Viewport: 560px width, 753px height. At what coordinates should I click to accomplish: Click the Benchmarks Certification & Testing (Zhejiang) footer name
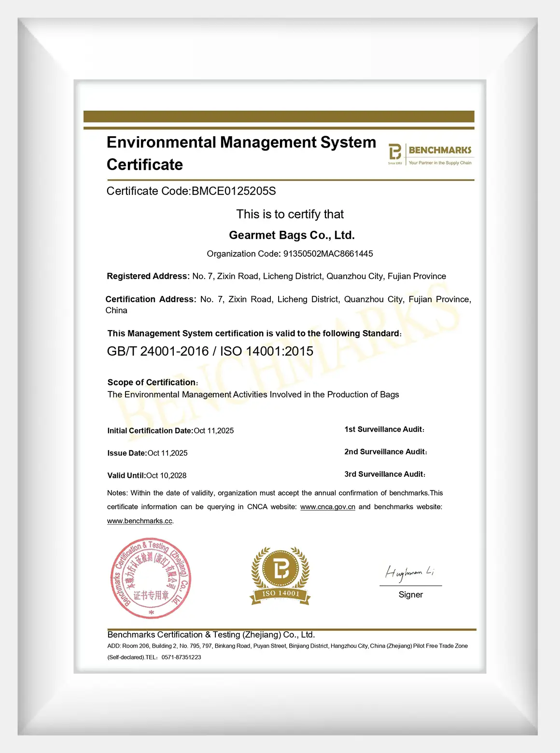(x=211, y=635)
